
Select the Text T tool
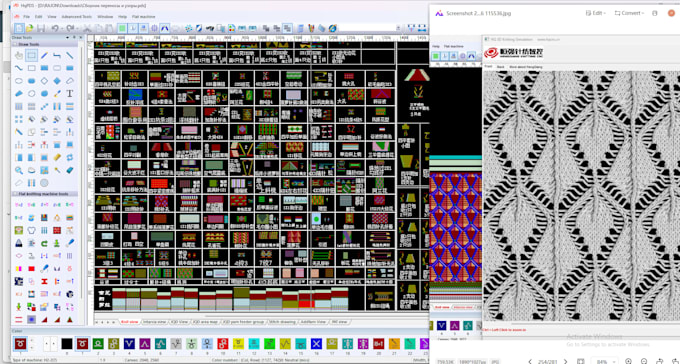click(70, 93)
